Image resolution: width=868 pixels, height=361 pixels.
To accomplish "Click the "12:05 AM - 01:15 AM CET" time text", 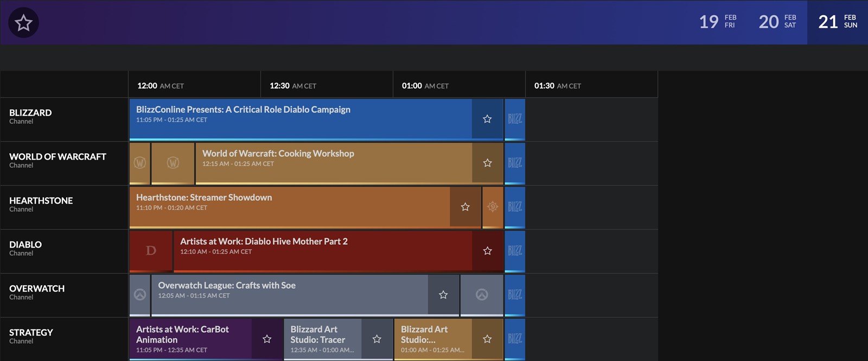I will click(194, 296).
